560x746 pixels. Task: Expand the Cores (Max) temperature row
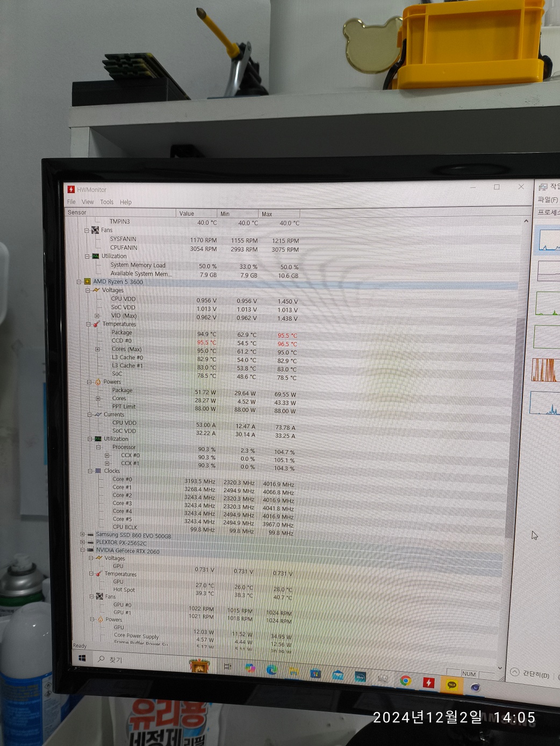tap(97, 349)
